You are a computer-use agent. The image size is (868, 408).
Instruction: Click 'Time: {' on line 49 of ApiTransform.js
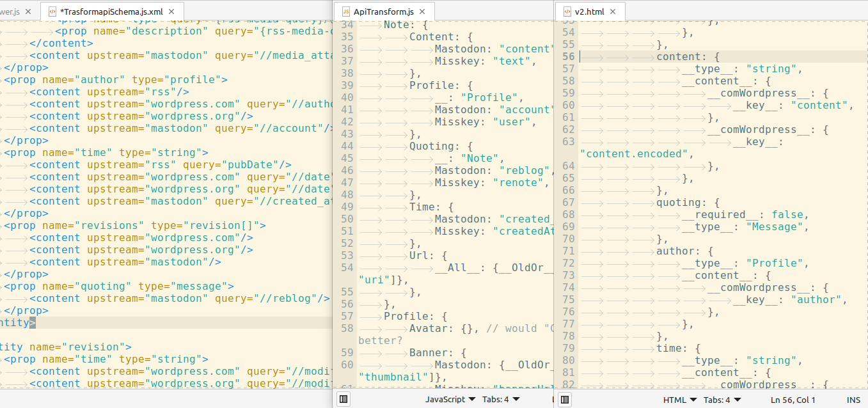pos(432,207)
